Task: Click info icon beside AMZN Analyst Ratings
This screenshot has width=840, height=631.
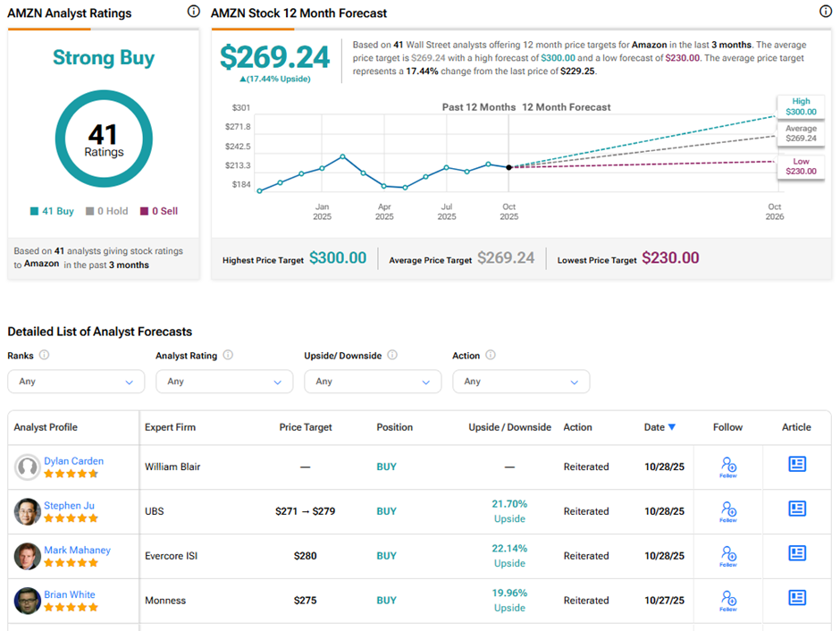Action: pos(194,12)
